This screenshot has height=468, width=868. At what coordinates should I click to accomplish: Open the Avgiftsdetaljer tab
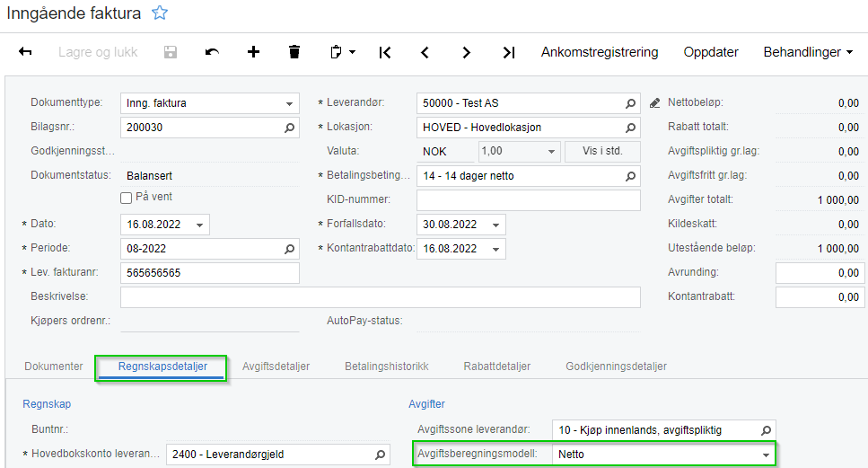pos(276,366)
